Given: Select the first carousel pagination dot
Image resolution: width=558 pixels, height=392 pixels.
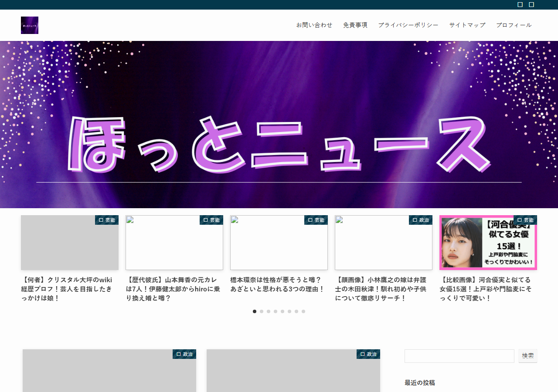Looking at the screenshot, I should click(x=255, y=311).
